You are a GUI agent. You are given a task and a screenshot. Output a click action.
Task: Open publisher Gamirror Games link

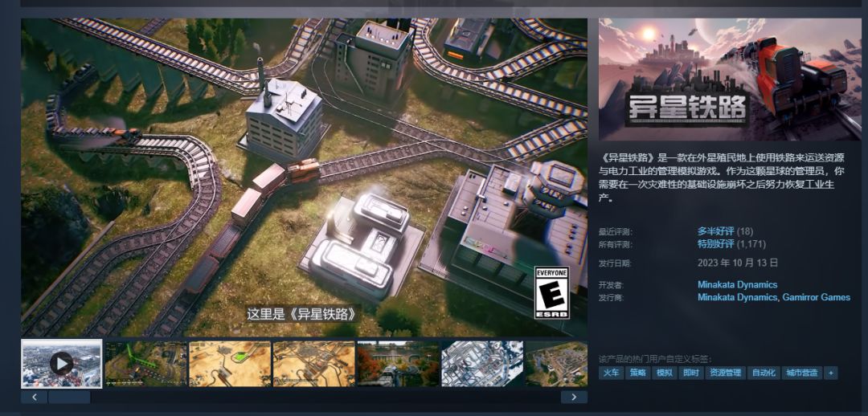[x=816, y=297]
